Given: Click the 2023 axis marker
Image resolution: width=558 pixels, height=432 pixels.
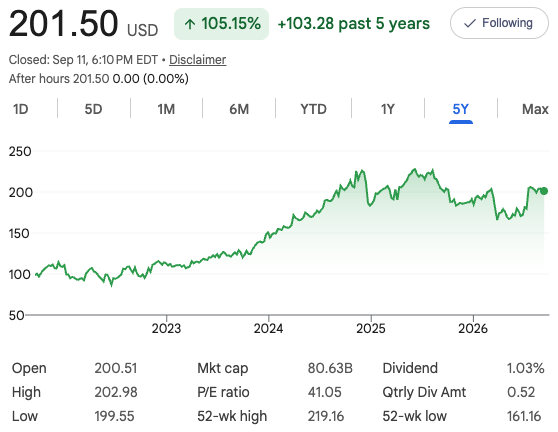Looking at the screenshot, I should pos(166,328).
